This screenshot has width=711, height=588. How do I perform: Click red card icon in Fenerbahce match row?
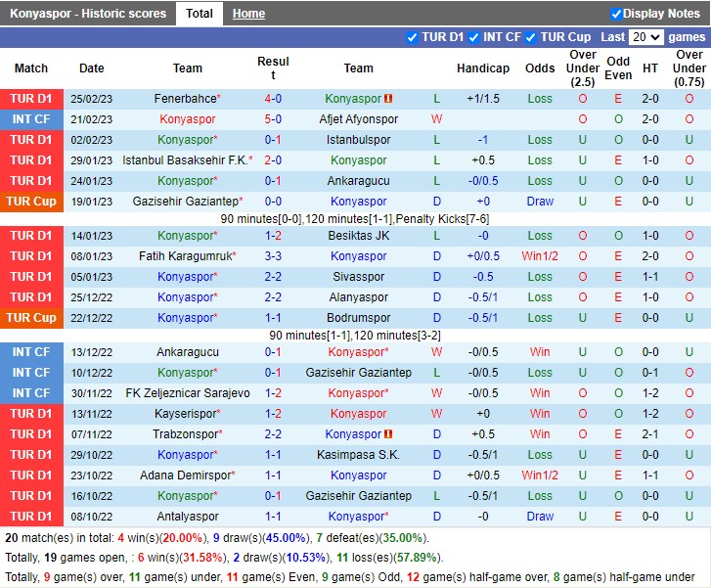tap(388, 99)
